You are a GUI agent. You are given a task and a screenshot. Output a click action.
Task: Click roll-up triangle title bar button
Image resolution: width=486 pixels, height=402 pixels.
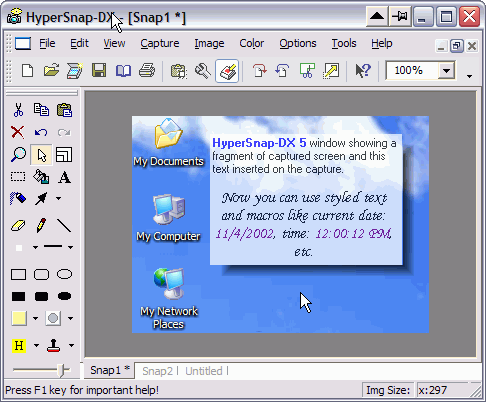[x=377, y=16]
